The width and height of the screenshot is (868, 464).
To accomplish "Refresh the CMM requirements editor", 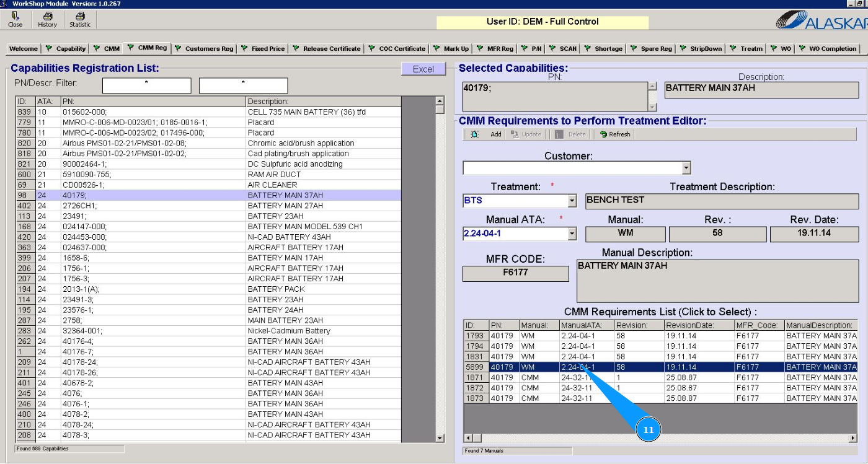I will [615, 134].
